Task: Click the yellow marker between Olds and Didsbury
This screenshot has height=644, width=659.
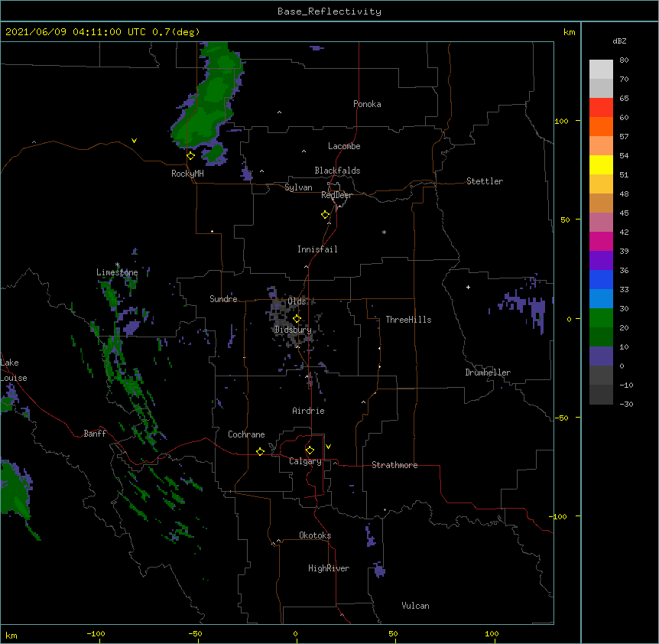Action: [x=297, y=319]
